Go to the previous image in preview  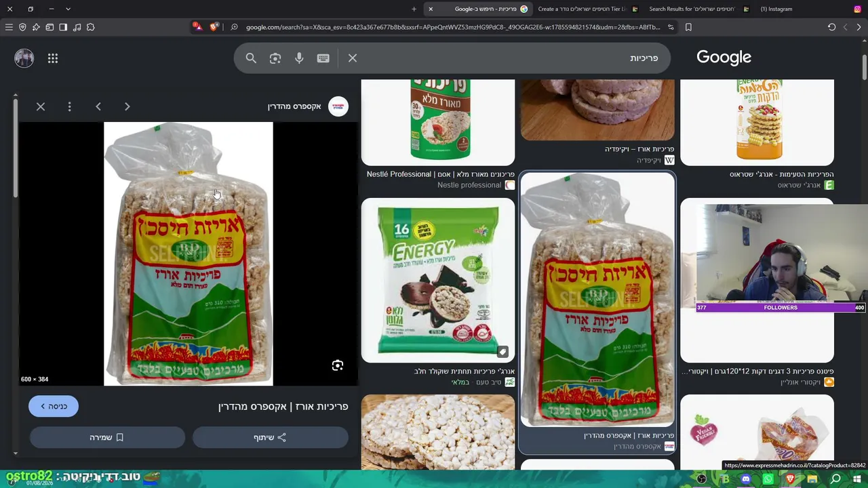(98, 106)
